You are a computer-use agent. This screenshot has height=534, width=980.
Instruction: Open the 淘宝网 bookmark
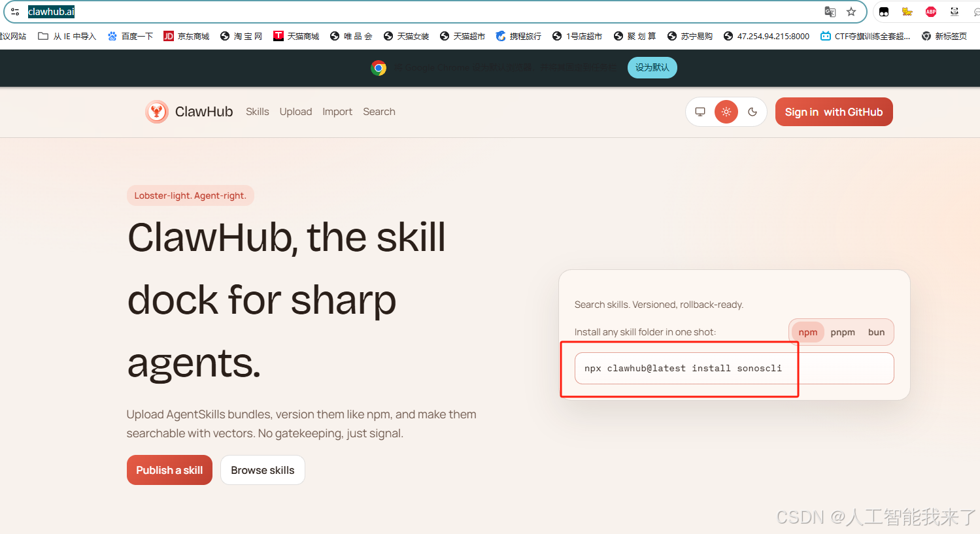(241, 36)
